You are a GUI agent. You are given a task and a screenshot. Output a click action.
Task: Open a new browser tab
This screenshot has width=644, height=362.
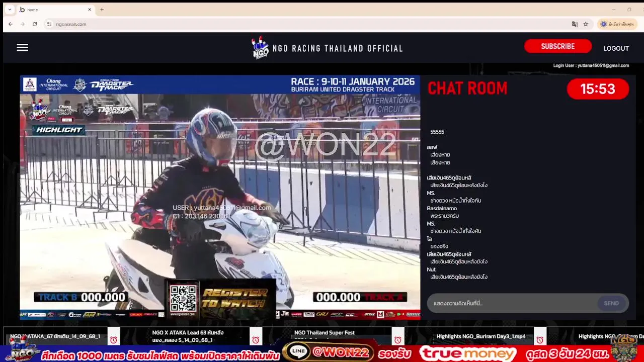pos(102,10)
